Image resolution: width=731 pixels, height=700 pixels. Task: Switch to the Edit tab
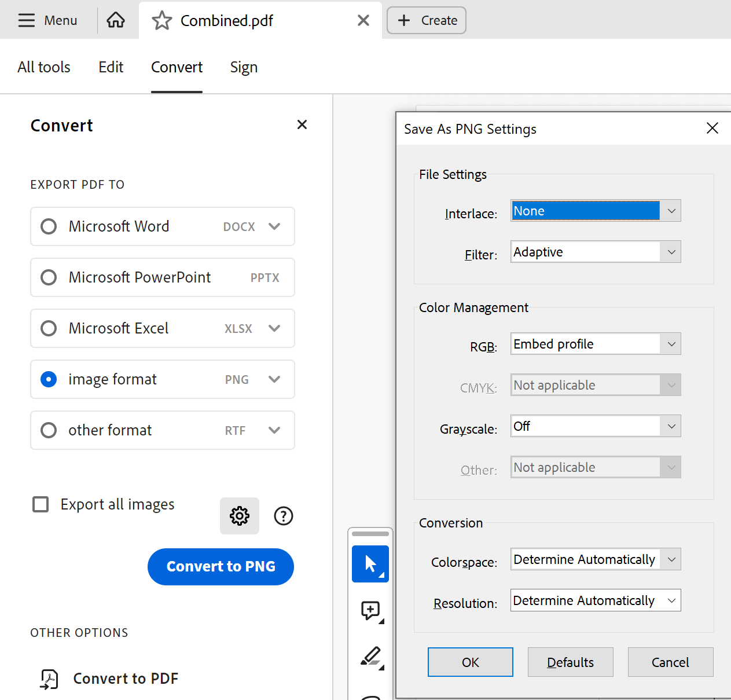[111, 67]
